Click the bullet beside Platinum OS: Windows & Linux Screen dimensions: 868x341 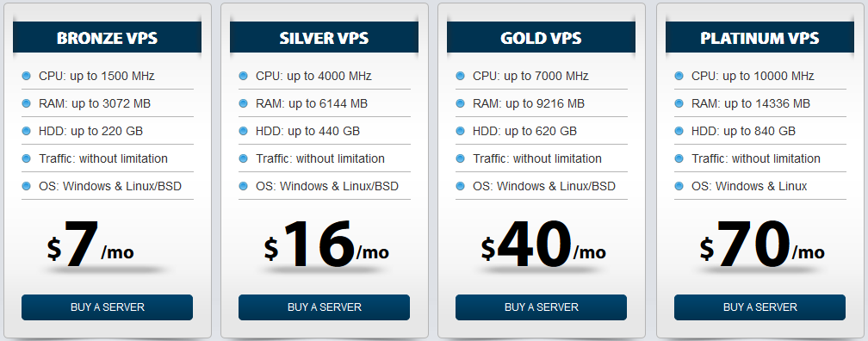[x=679, y=187]
